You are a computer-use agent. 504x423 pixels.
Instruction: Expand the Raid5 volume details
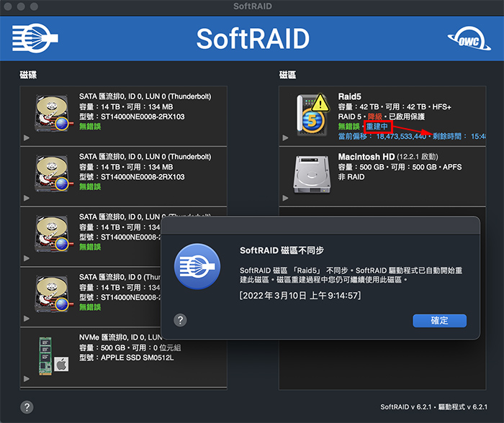pyautogui.click(x=285, y=138)
